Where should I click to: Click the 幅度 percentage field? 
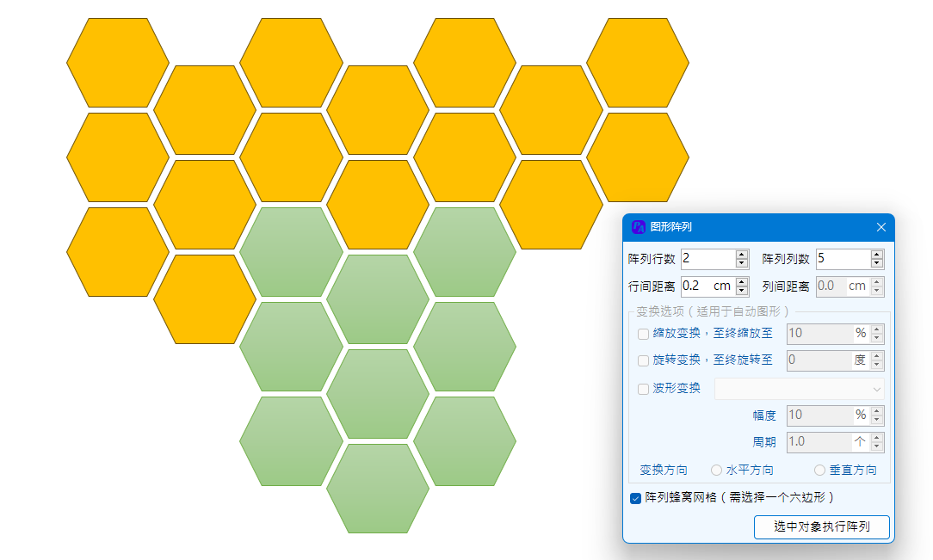tap(830, 415)
